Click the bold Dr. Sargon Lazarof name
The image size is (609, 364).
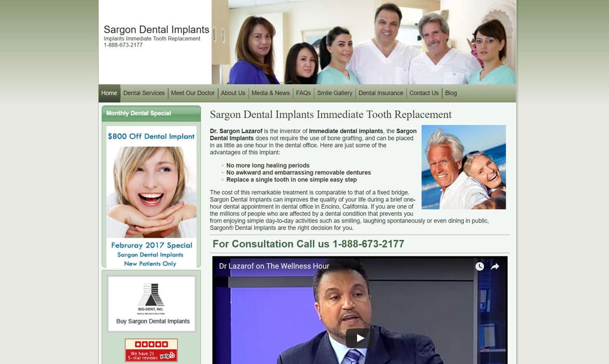point(236,131)
